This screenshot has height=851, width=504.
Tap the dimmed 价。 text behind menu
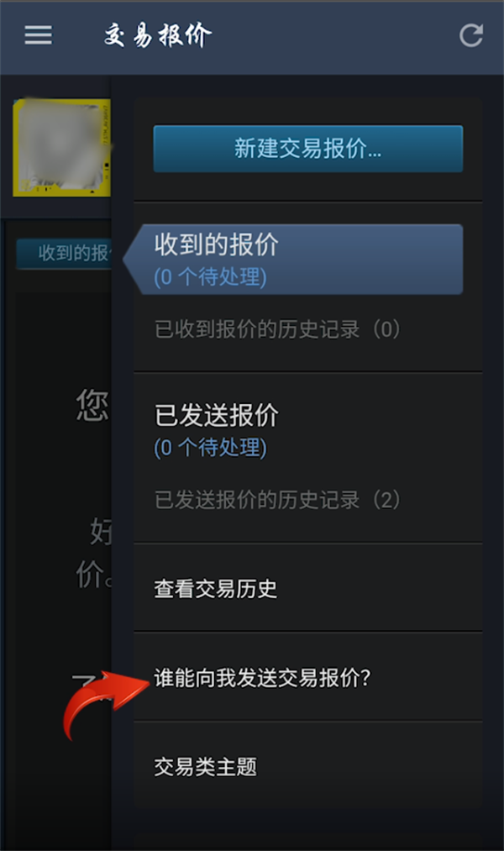(94, 575)
